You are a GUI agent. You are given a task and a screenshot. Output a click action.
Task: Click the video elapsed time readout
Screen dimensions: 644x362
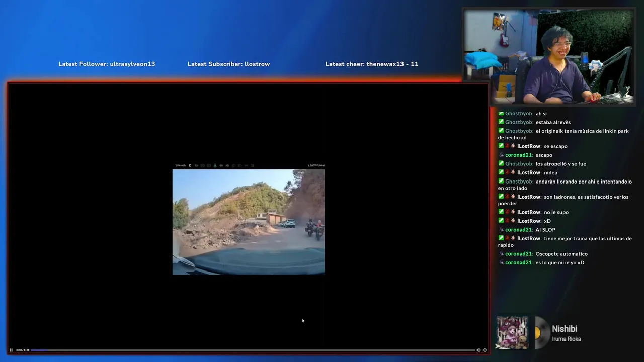point(23,350)
